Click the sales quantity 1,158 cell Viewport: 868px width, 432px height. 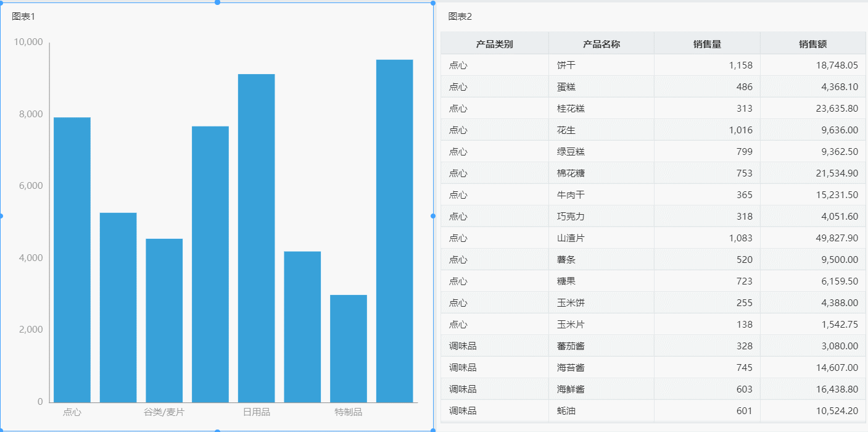pyautogui.click(x=707, y=65)
